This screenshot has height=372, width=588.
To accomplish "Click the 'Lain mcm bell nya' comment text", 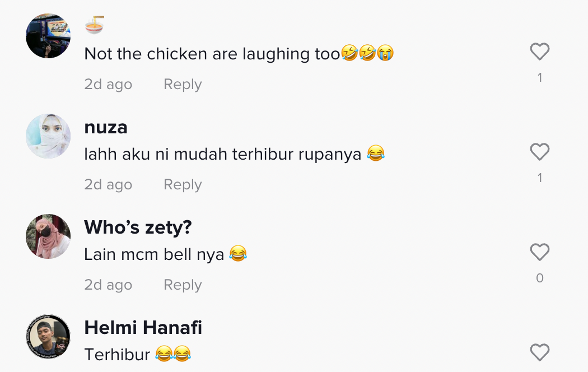I will click(154, 254).
